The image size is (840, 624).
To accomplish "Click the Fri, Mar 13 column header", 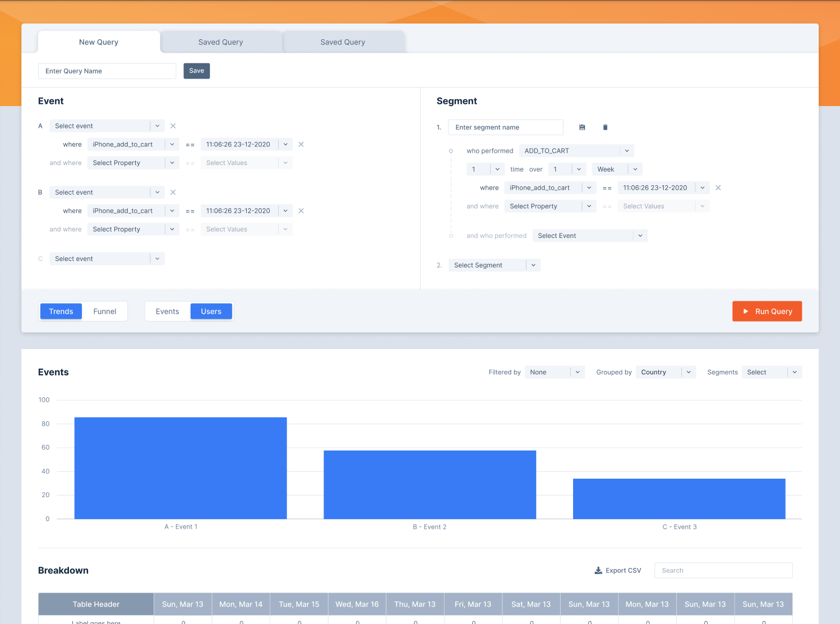I will pyautogui.click(x=473, y=604).
